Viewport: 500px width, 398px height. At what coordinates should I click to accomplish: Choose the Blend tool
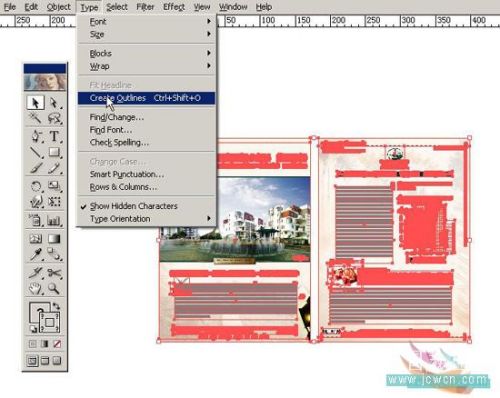(x=54, y=255)
